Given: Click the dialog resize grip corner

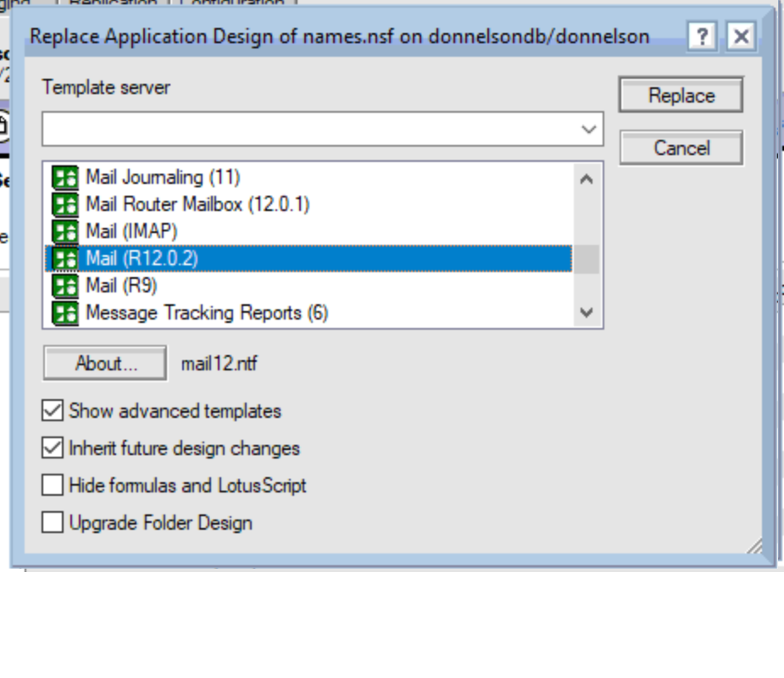Looking at the screenshot, I should coord(754,546).
